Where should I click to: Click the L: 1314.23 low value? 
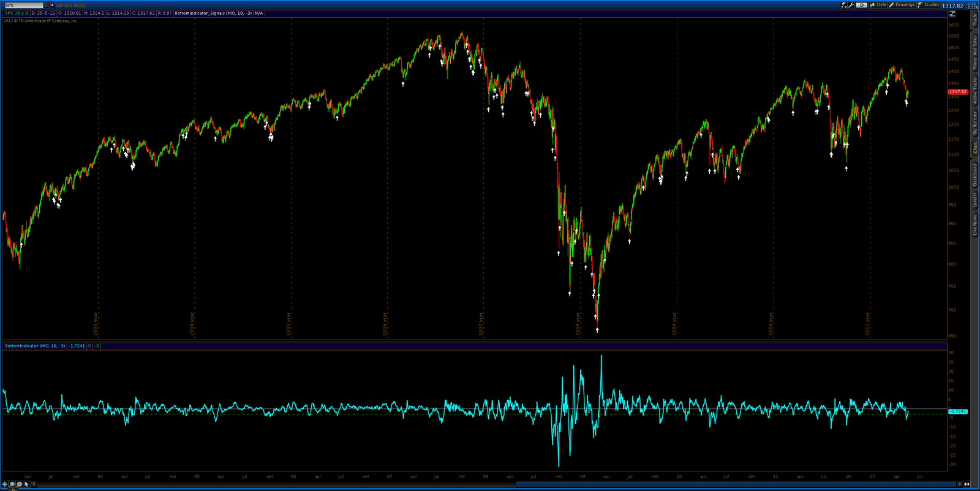(118, 13)
